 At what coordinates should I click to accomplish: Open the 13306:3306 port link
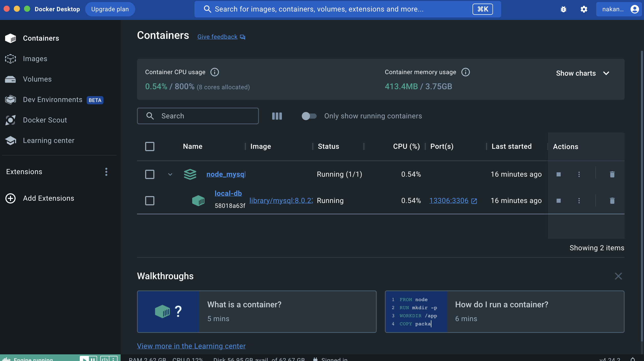449,201
